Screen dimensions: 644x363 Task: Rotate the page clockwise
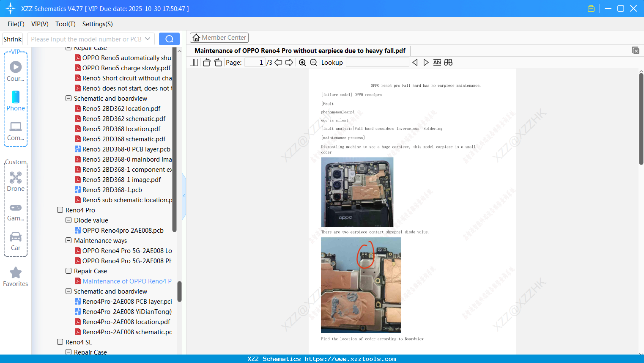(218, 63)
